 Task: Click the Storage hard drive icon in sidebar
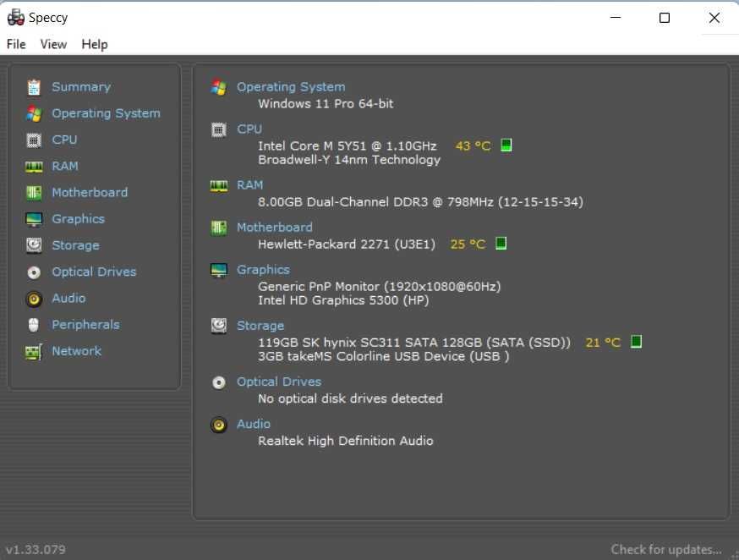click(34, 245)
